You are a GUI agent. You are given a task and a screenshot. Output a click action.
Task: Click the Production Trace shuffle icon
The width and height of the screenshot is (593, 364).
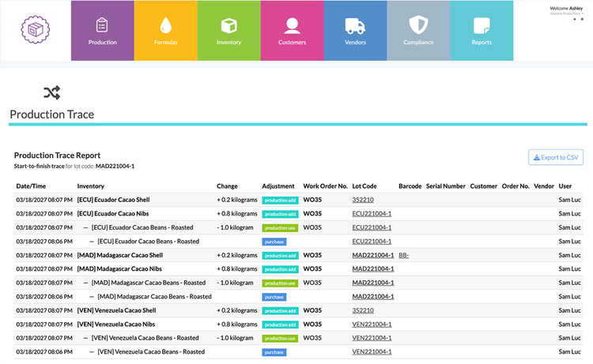(52, 92)
